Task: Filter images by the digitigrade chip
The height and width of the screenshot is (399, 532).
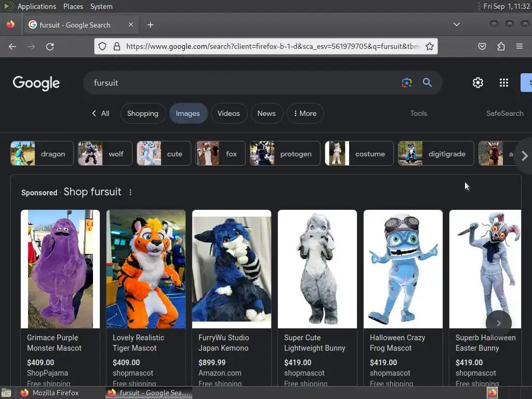Action: pyautogui.click(x=436, y=153)
